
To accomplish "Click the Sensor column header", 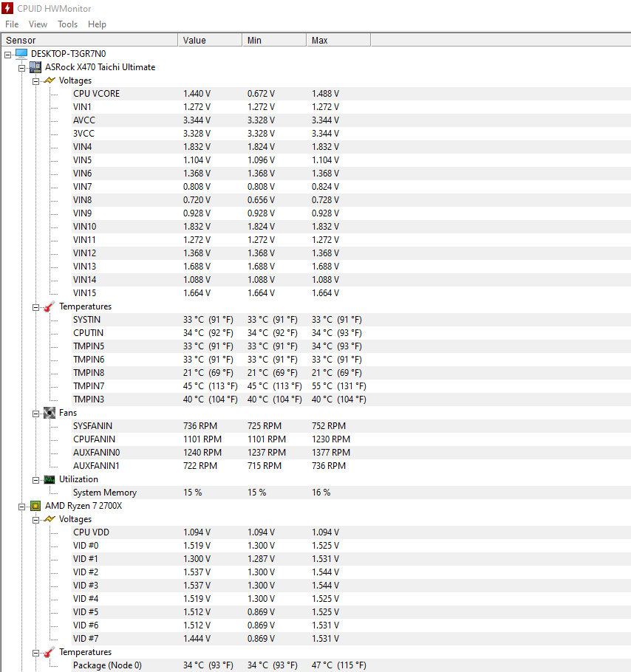I will [89, 40].
